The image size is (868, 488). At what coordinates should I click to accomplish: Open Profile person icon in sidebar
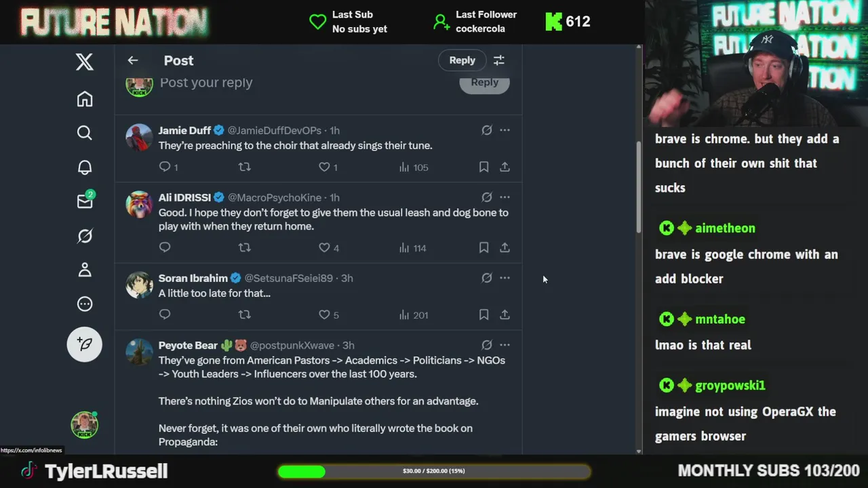(x=85, y=270)
